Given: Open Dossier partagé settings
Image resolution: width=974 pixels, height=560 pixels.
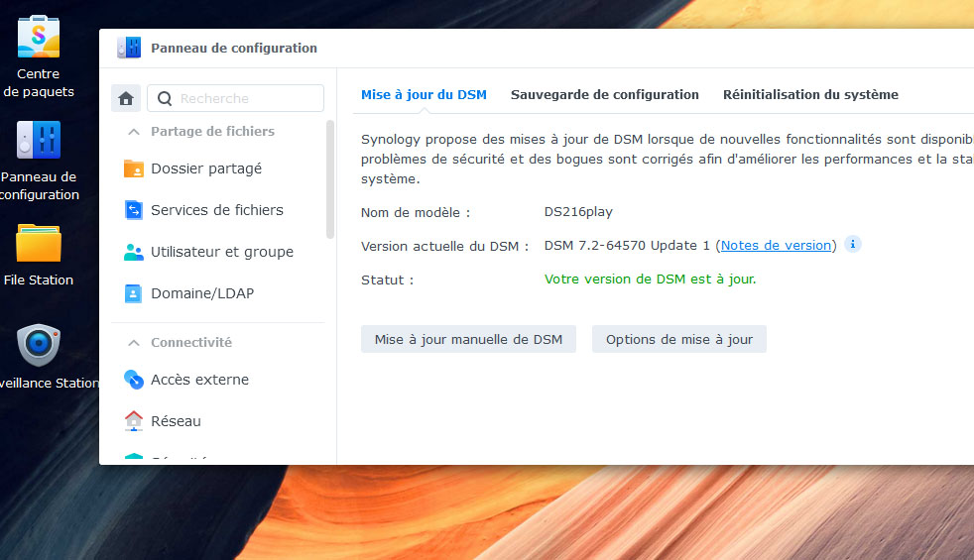Looking at the screenshot, I should pos(205,168).
